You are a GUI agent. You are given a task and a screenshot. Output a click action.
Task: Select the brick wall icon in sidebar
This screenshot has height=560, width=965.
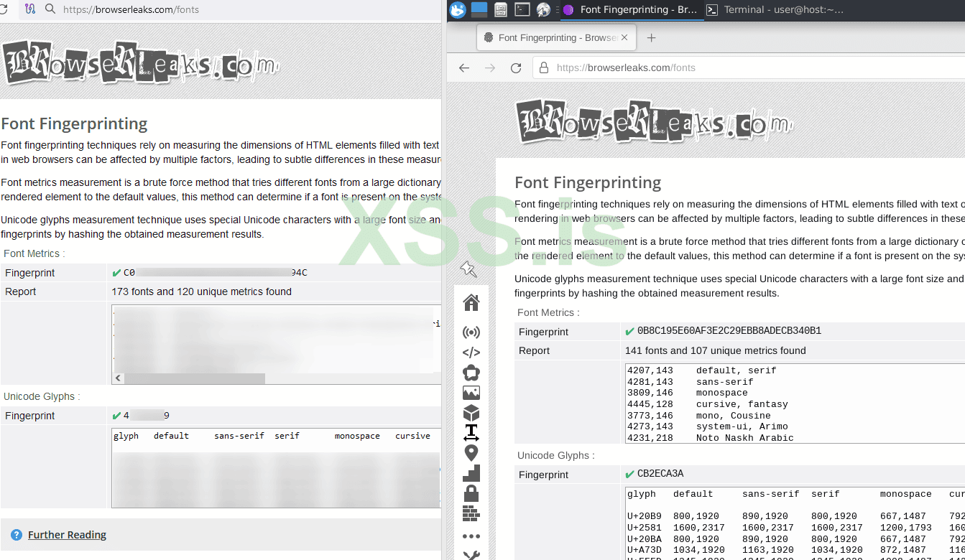471,513
